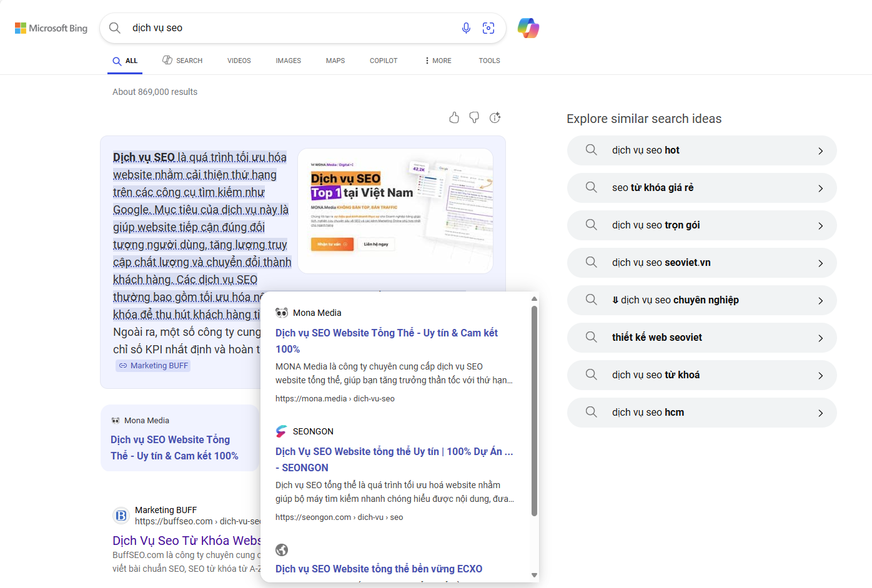Screen dimensions: 872x588
Task: Expand 'dịch vụ seo seoviet.vn' chevron
Action: [x=821, y=263]
